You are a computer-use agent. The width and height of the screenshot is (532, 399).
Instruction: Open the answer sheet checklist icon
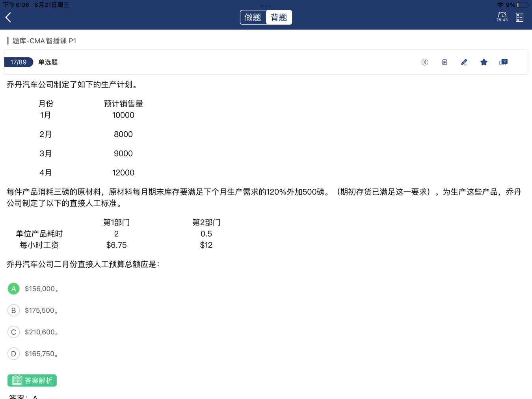519,17
